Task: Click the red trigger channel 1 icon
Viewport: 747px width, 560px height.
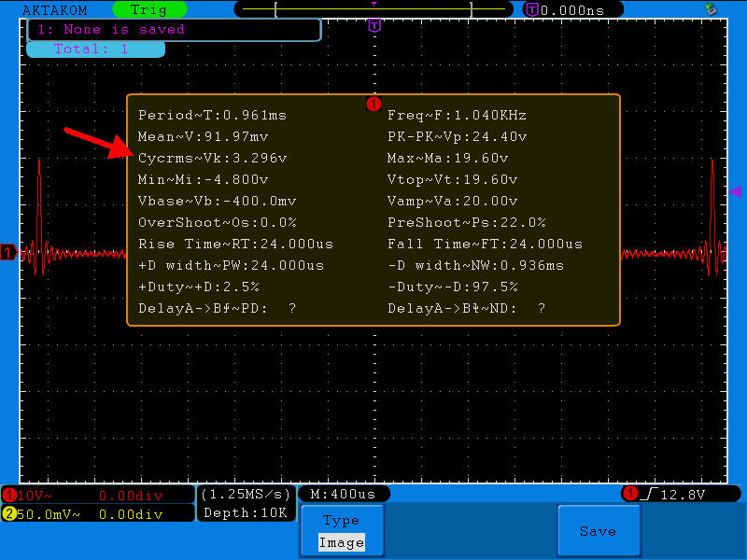Action: (x=630, y=494)
